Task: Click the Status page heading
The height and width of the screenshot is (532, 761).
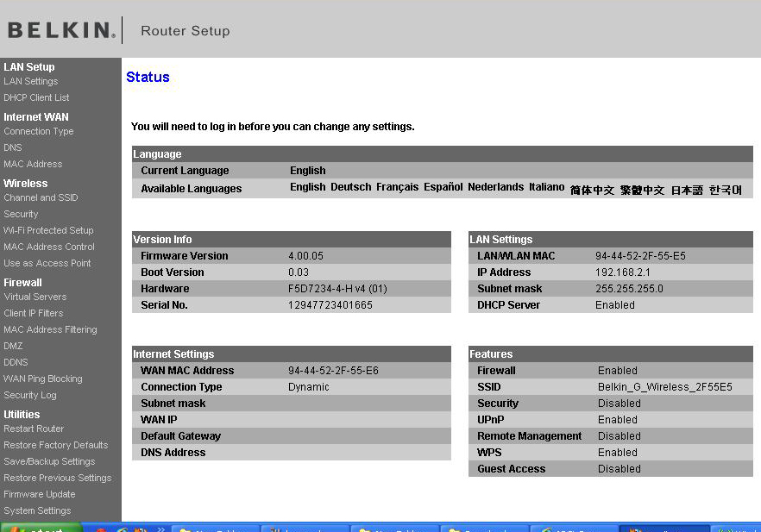Action: (148, 77)
